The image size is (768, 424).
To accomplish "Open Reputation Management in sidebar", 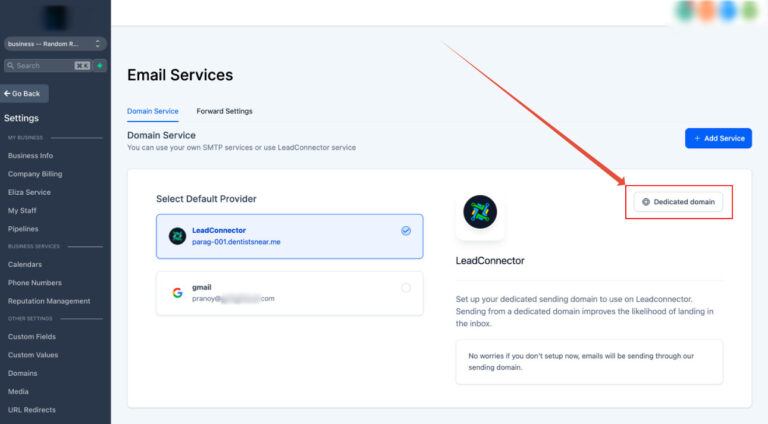I will pos(49,301).
